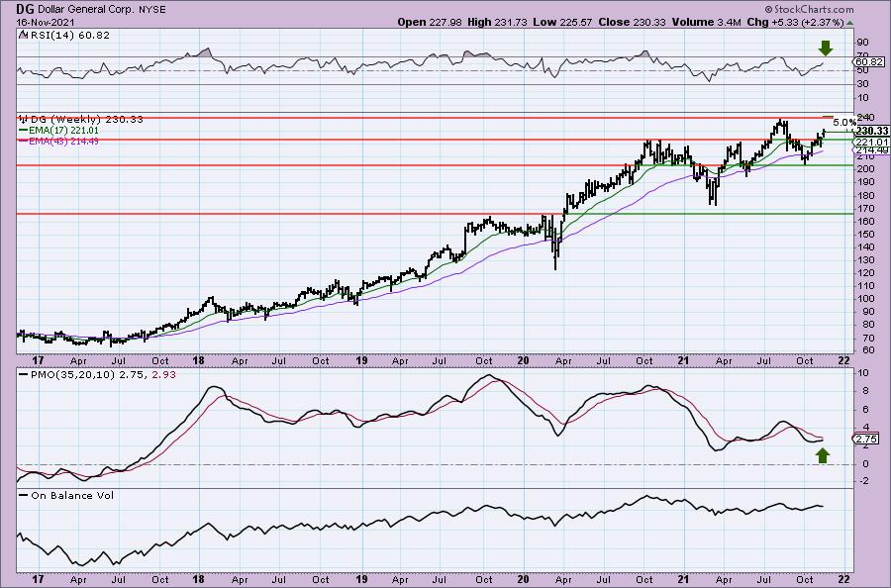The image size is (891, 588).
Task: Select the Low 225.57 value
Action: (562, 22)
